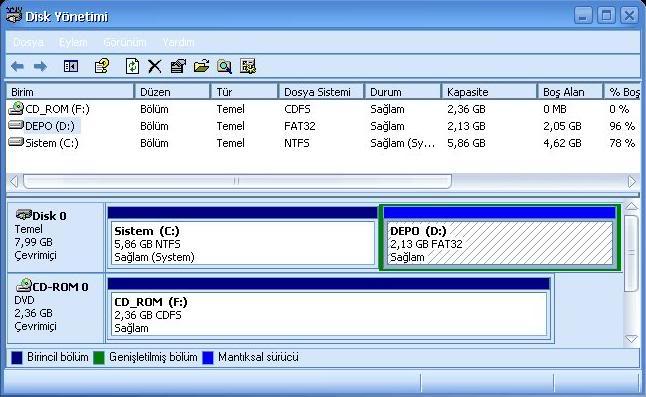Sort by Düzen column header
Screen dimensions: 646x397
(173, 91)
